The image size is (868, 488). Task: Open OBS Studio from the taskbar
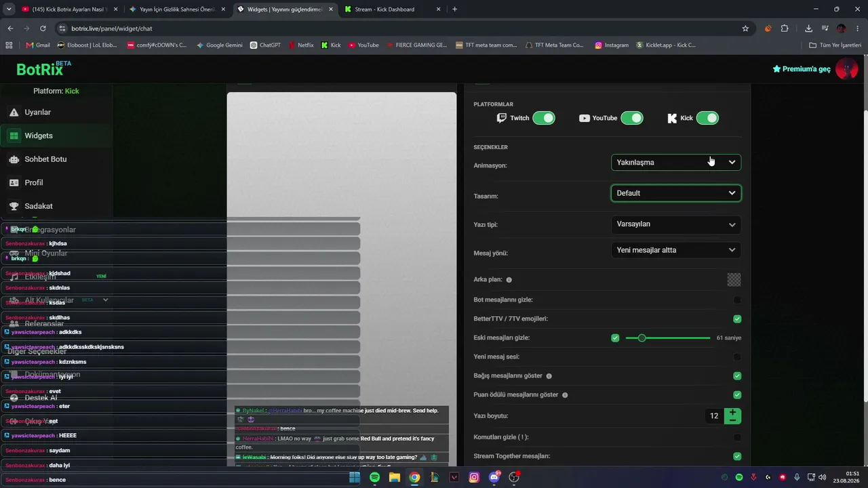[x=514, y=477]
